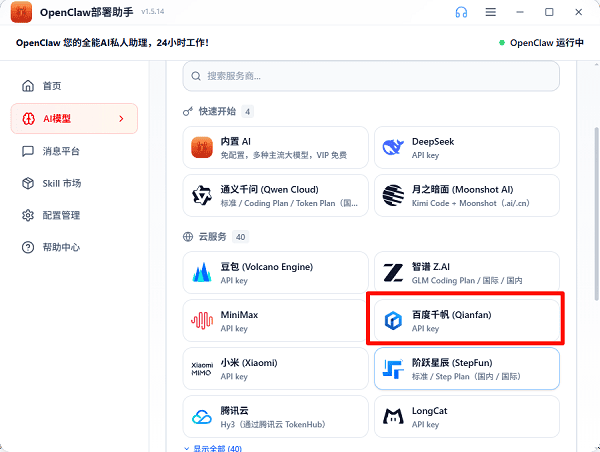Click the OpenClaw 运行中 status indicator
Screen dimensions: 600x452
coord(541,42)
